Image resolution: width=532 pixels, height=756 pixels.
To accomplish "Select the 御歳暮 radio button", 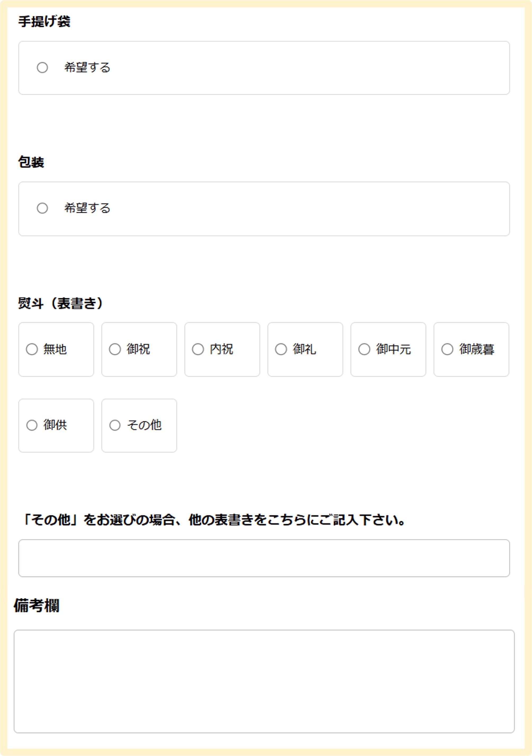I will [447, 349].
